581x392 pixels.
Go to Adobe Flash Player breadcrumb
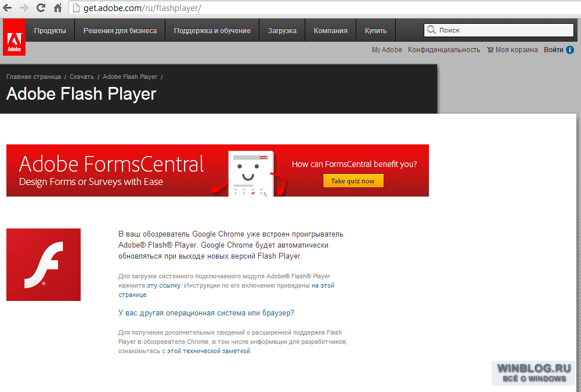coord(130,77)
